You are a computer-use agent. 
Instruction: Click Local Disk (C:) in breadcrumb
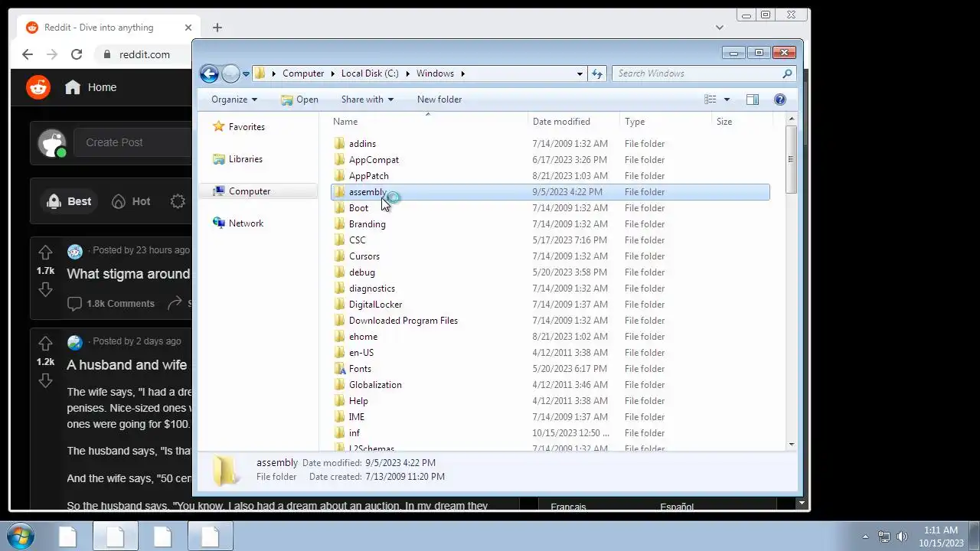370,73
